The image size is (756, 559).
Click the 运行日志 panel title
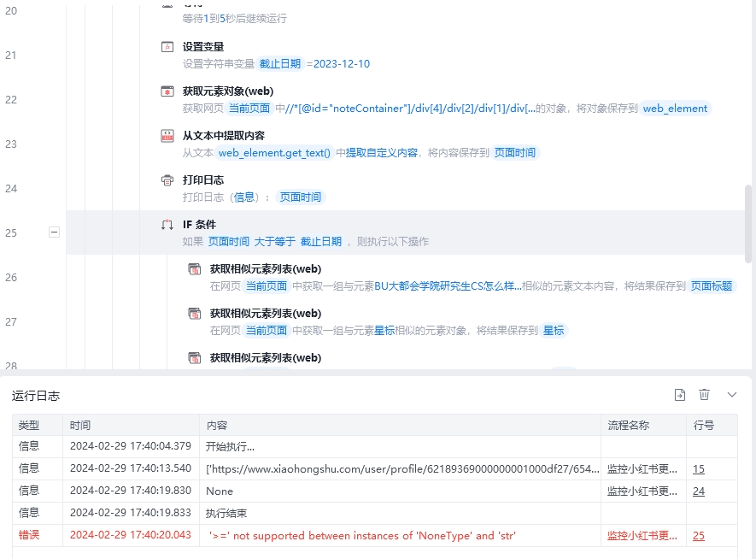point(36,396)
